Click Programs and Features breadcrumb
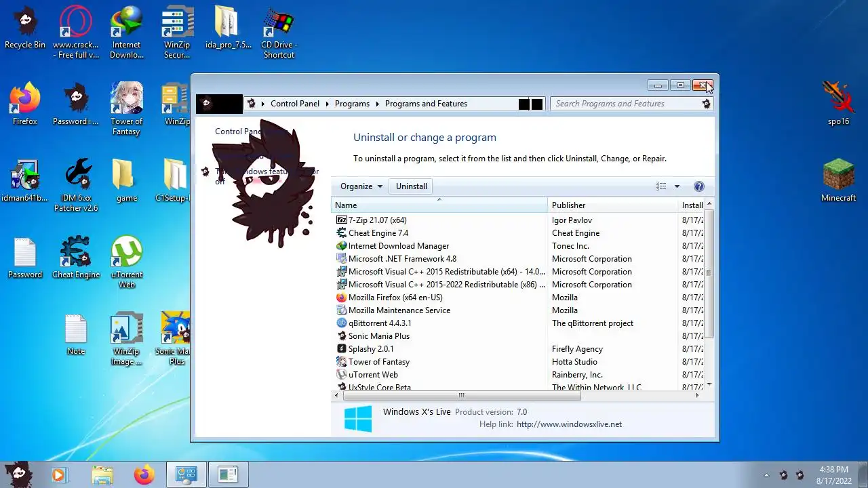Viewport: 868px width, 488px height. coord(426,104)
